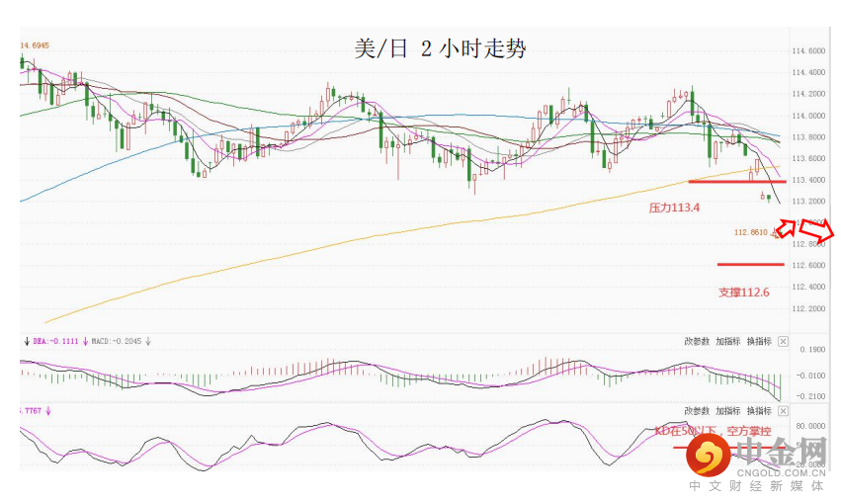Close the MACD indicator panel
The image size is (841, 504).
784,341
